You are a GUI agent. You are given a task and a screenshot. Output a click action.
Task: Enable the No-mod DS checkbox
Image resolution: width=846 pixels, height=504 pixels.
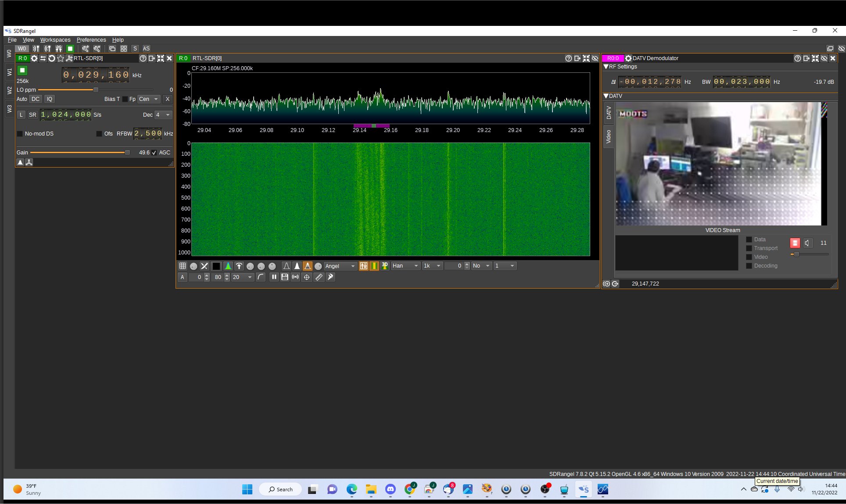click(x=20, y=134)
